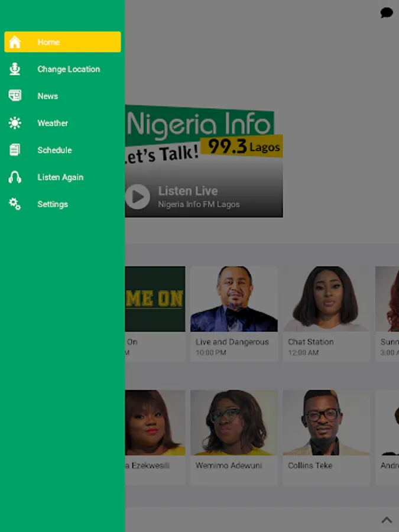Open the chat bubble icon
399x532 pixels.
pyautogui.click(x=387, y=13)
